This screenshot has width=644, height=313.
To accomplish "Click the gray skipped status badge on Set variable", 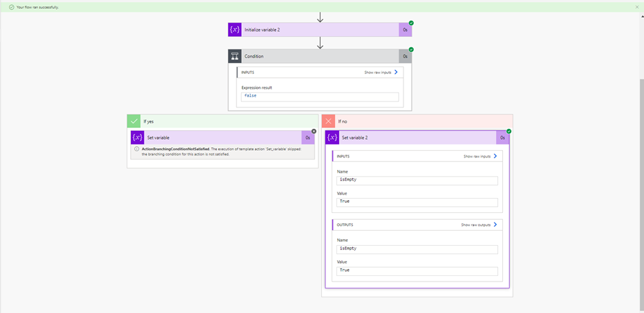I will click(314, 131).
